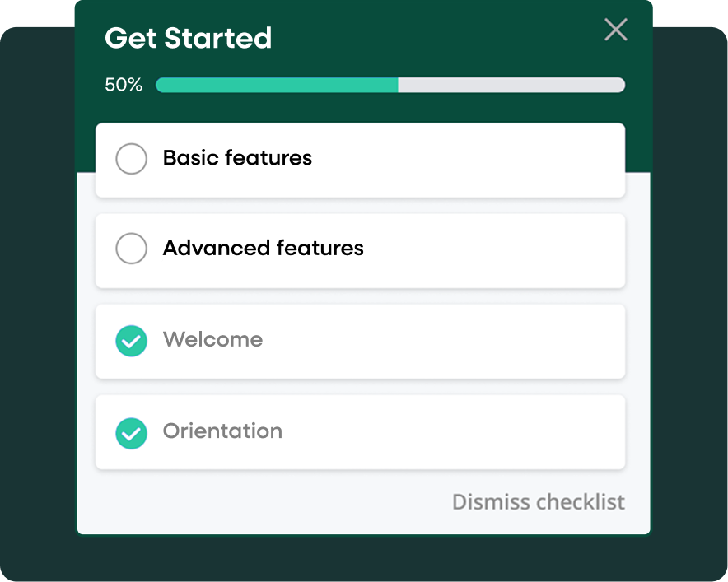Click the empty circle icon beside Advanced features

tap(131, 248)
